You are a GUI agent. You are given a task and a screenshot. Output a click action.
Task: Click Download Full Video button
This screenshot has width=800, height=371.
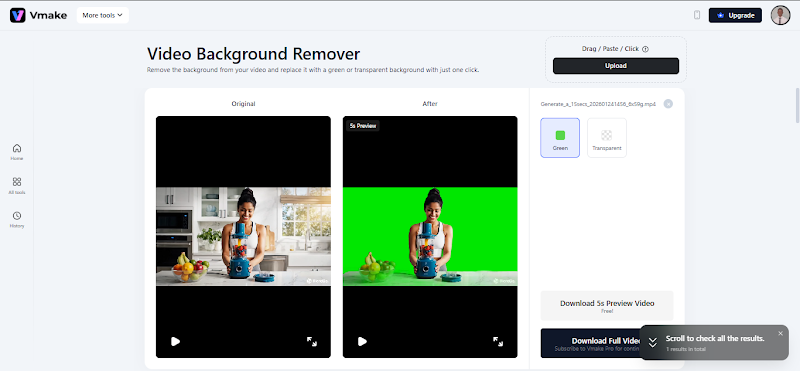point(590,343)
